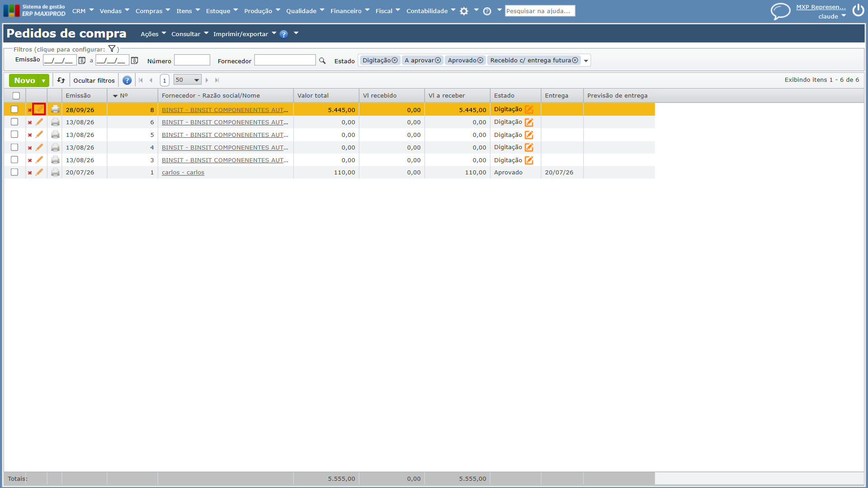Open the Estoque menu
This screenshot has width=868, height=488.
click(222, 11)
